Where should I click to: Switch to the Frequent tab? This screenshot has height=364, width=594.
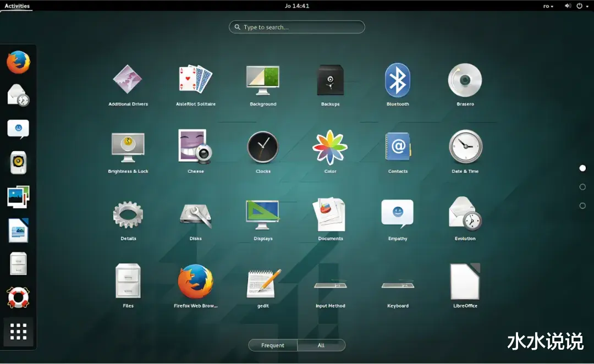[273, 345]
